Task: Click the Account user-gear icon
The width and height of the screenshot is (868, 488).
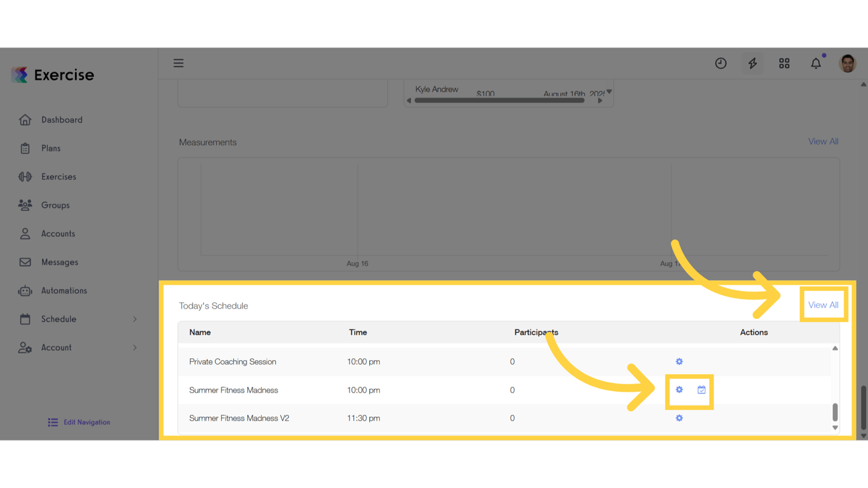Action: tap(25, 348)
